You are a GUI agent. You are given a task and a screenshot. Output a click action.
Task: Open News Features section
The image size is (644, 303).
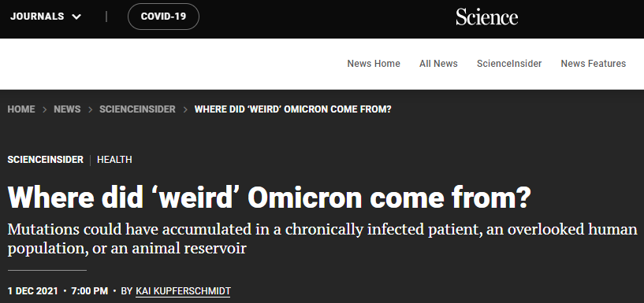coord(593,64)
